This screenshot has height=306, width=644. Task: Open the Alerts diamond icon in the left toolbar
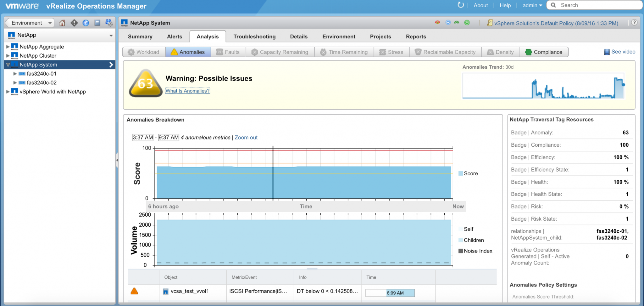pos(74,23)
